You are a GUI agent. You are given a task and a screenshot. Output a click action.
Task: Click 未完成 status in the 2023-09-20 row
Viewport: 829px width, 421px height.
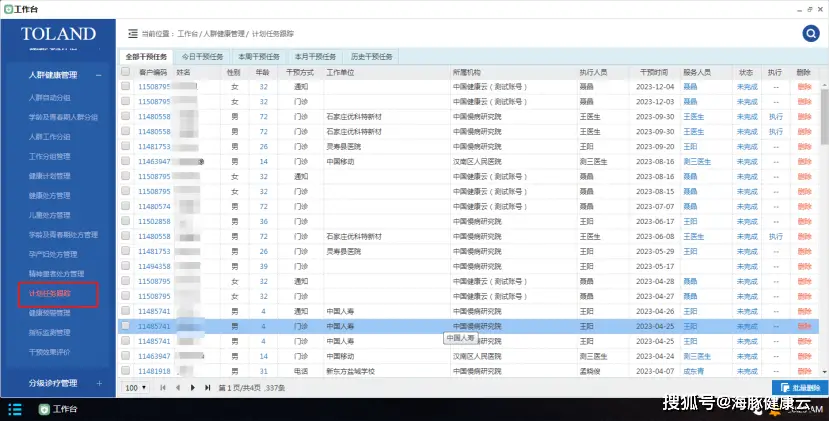747,147
